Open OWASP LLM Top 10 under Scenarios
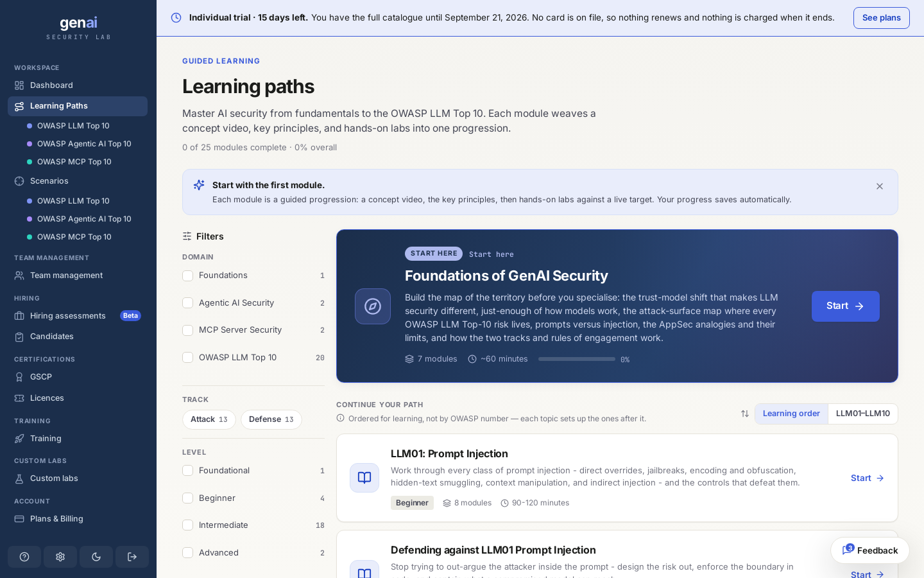Viewport: 924px width, 578px height. pos(73,201)
